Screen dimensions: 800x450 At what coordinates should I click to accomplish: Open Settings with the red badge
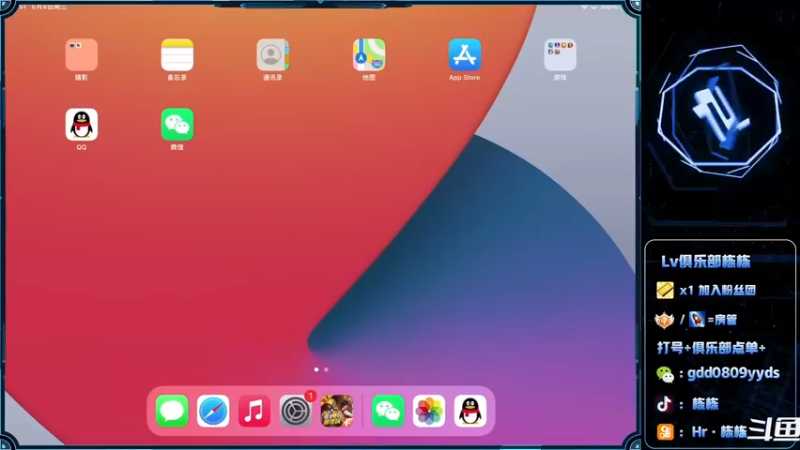tap(295, 411)
